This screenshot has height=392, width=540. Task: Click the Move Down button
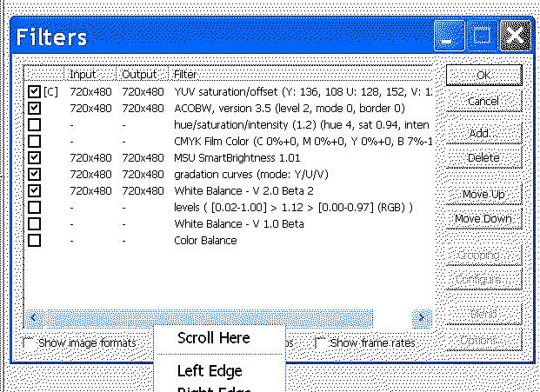pos(483,218)
